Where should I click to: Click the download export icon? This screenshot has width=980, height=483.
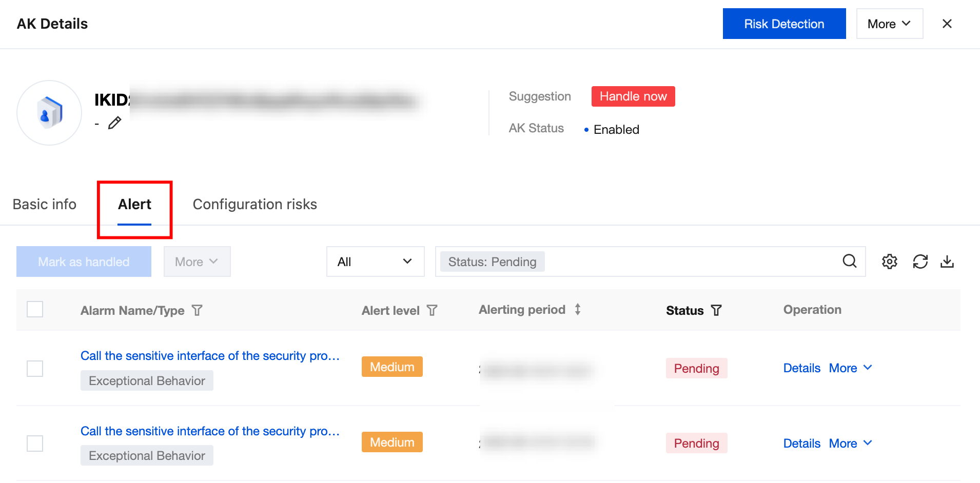click(x=947, y=261)
